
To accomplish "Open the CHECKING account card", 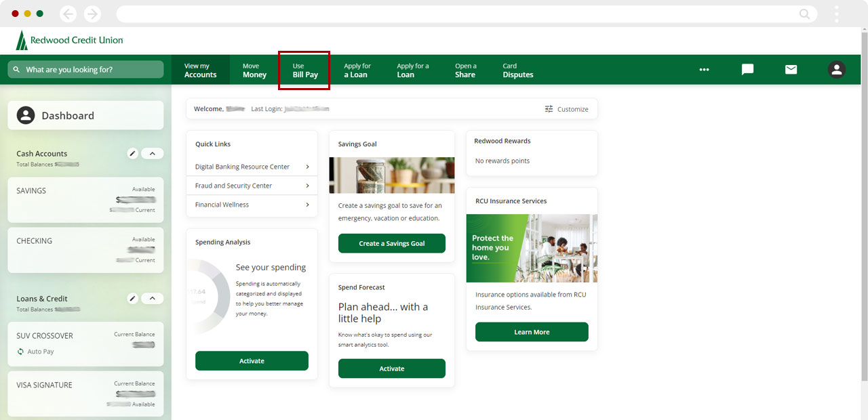I will click(85, 250).
